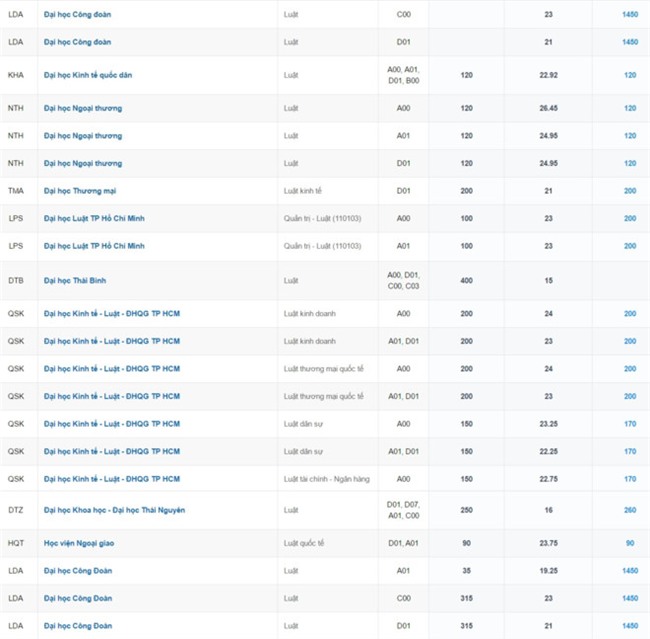Select the Luật kinh tế major cell

click(304, 190)
